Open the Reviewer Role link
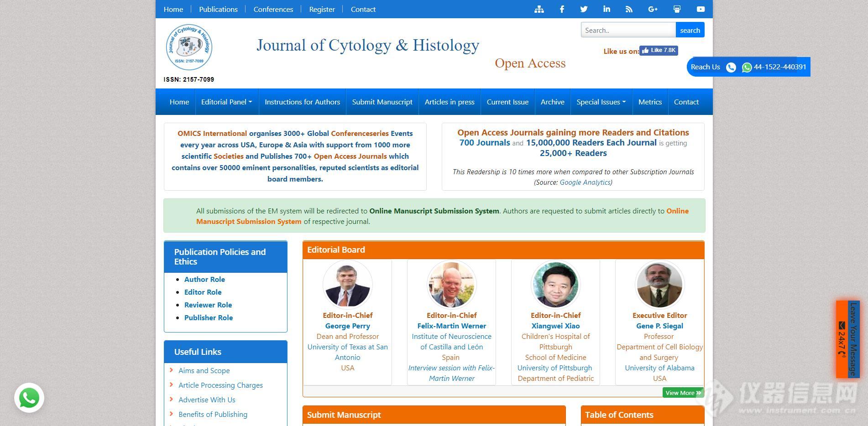This screenshot has height=426, width=868. (208, 305)
